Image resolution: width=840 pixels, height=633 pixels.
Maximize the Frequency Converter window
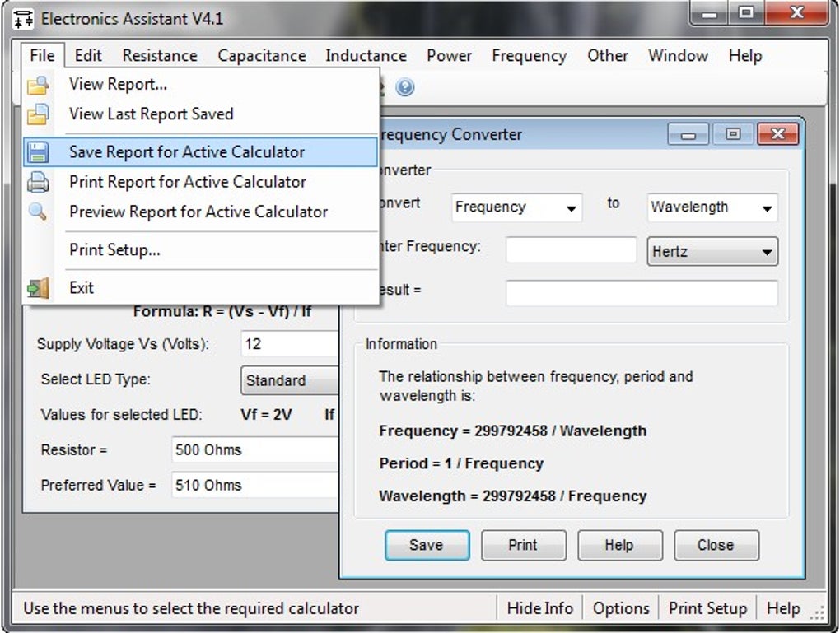pos(733,134)
